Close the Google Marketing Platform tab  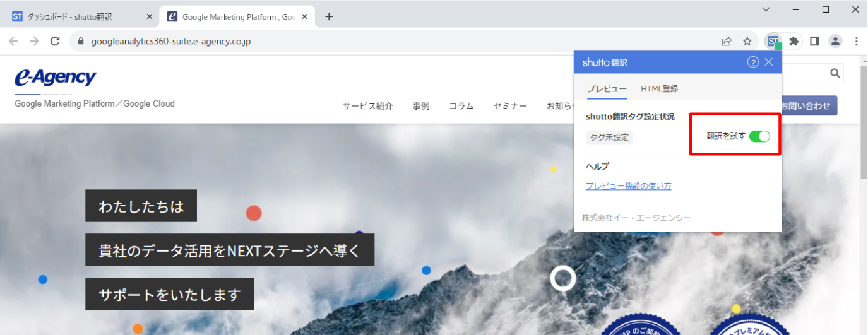click(x=305, y=17)
